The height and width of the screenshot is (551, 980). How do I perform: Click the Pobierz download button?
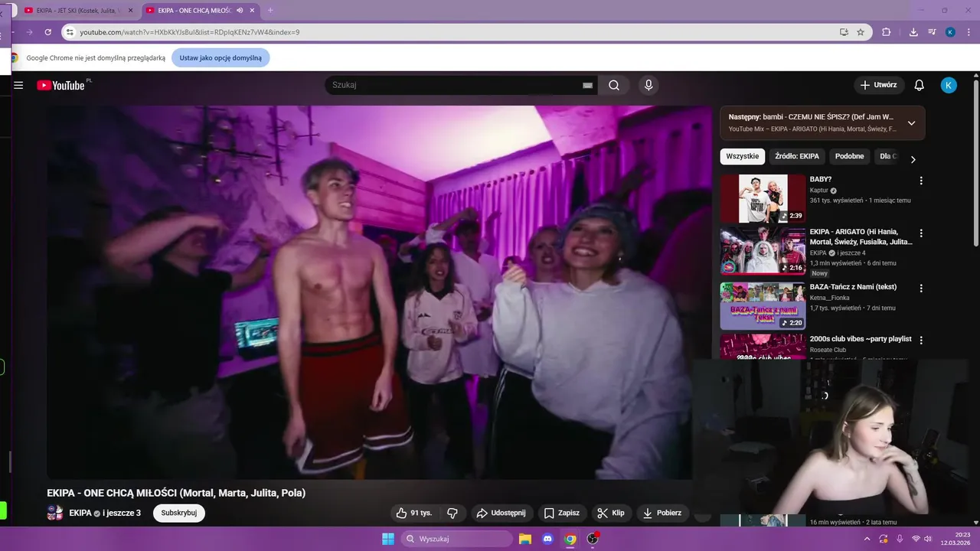(x=662, y=513)
